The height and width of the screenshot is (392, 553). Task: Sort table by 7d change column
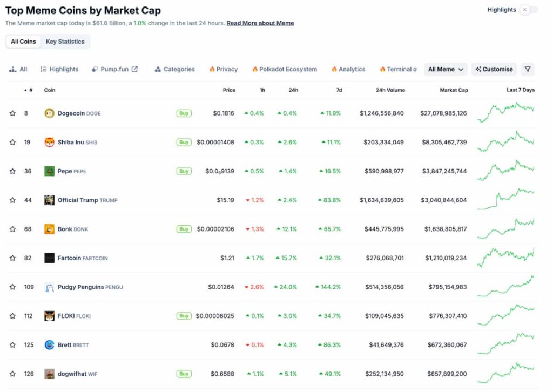(339, 90)
